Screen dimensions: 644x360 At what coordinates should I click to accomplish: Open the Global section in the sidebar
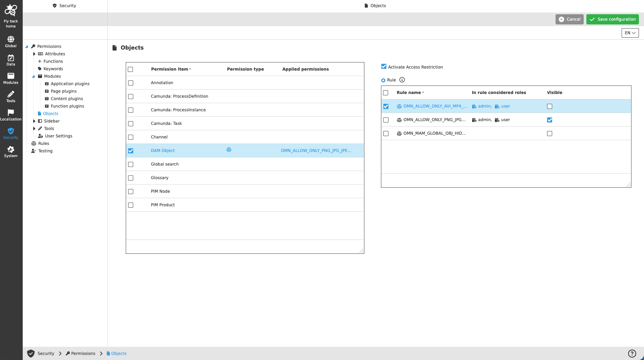coord(11,40)
